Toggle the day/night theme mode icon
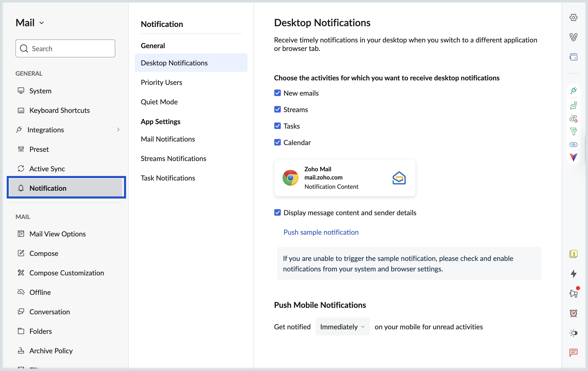 [573, 333]
